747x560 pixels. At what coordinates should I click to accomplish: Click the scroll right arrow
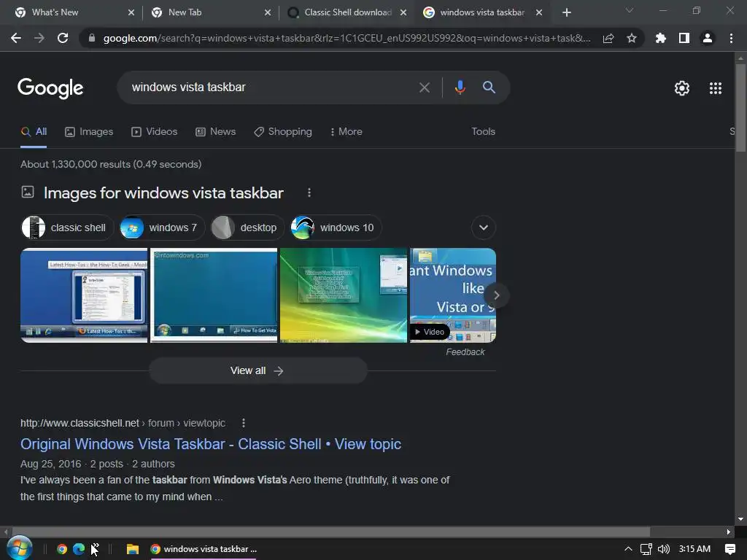pos(728,532)
